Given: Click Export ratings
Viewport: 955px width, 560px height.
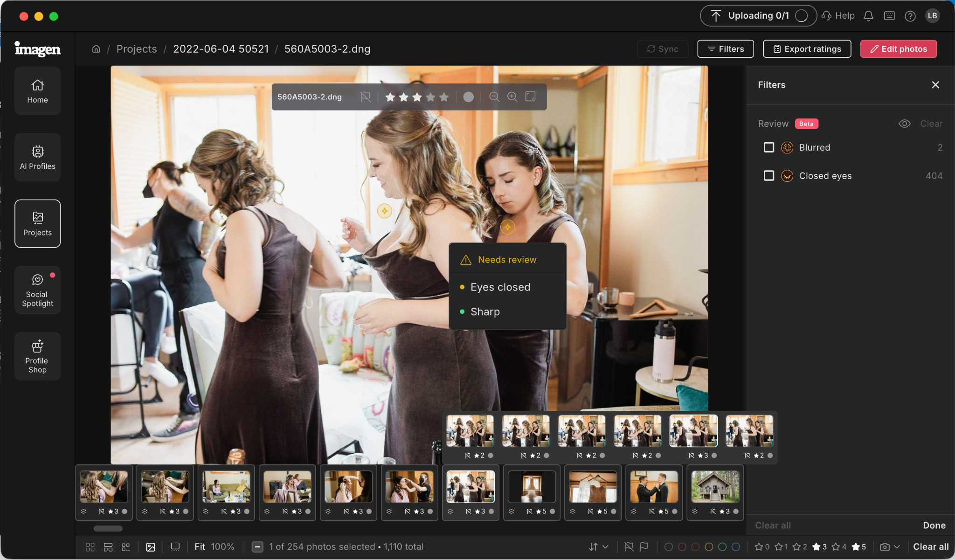Looking at the screenshot, I should click(807, 49).
